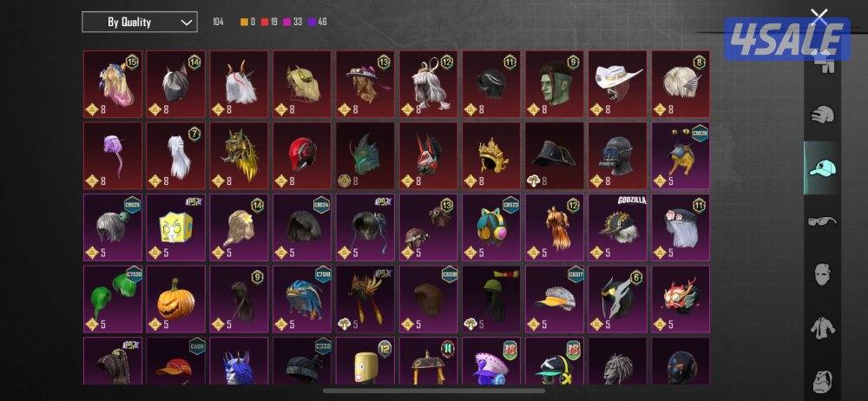Open the glasses category in sidebar
Viewport: 868px width, 401px height.
click(x=823, y=221)
